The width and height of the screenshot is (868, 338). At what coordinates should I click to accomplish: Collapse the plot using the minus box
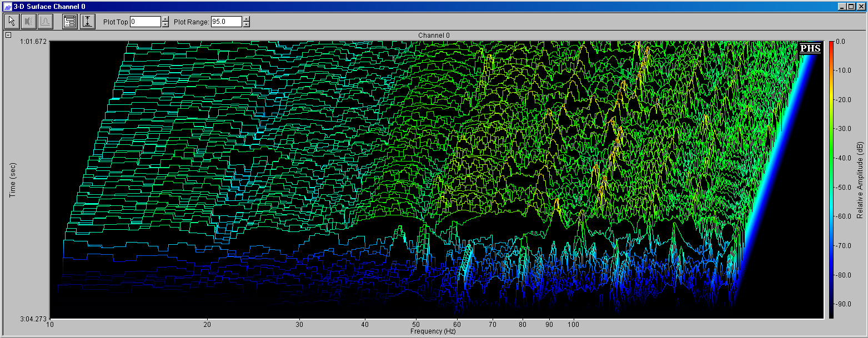click(x=8, y=35)
